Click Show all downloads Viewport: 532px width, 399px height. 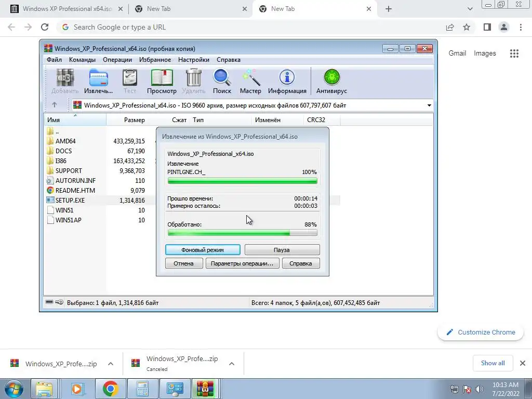tap(493, 363)
